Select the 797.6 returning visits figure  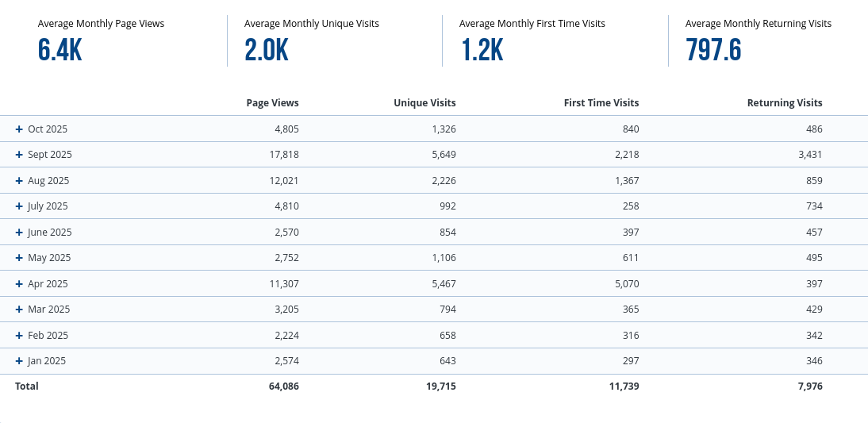click(713, 50)
